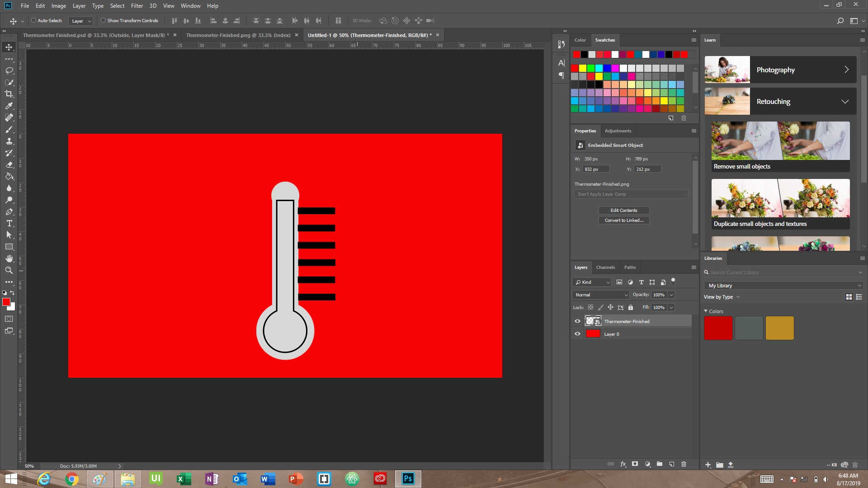Image resolution: width=868 pixels, height=488 pixels.
Task: Select the Brush tool
Action: pos(9,129)
